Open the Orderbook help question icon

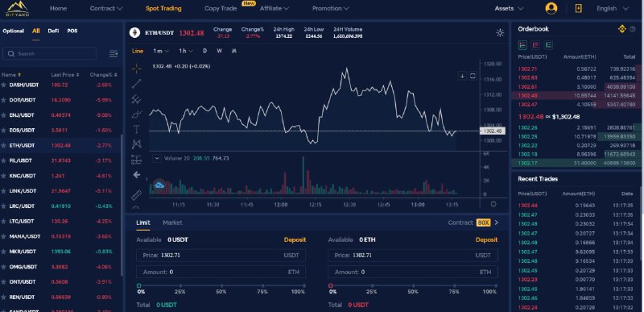(633, 29)
